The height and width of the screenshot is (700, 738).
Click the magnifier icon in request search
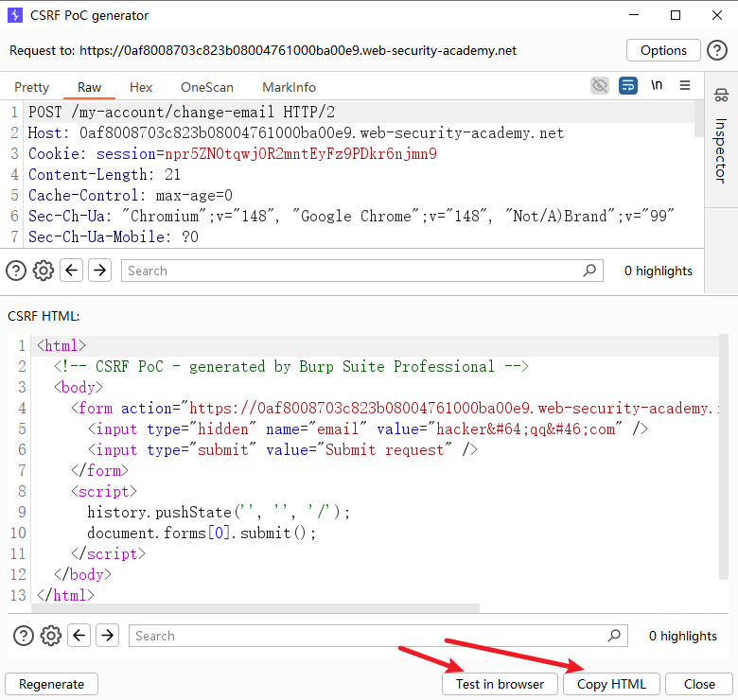click(589, 271)
